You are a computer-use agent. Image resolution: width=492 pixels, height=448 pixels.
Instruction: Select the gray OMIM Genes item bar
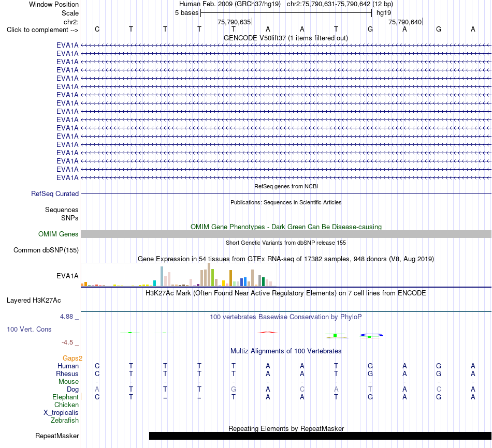click(x=286, y=234)
